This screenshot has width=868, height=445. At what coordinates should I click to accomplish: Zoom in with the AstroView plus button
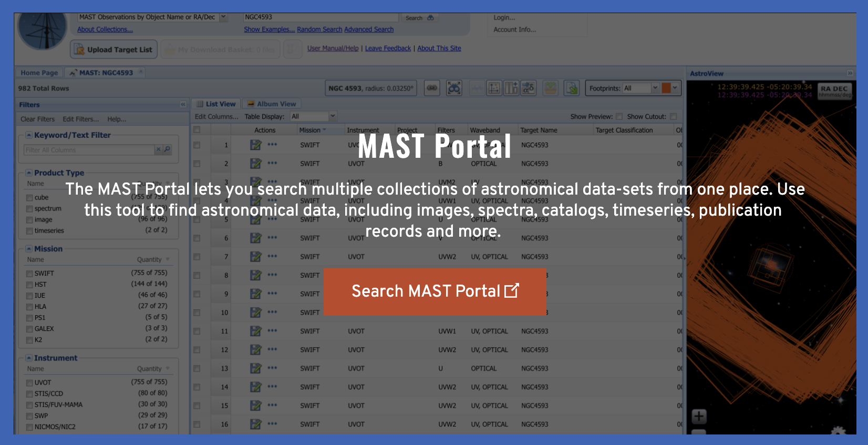tap(699, 417)
